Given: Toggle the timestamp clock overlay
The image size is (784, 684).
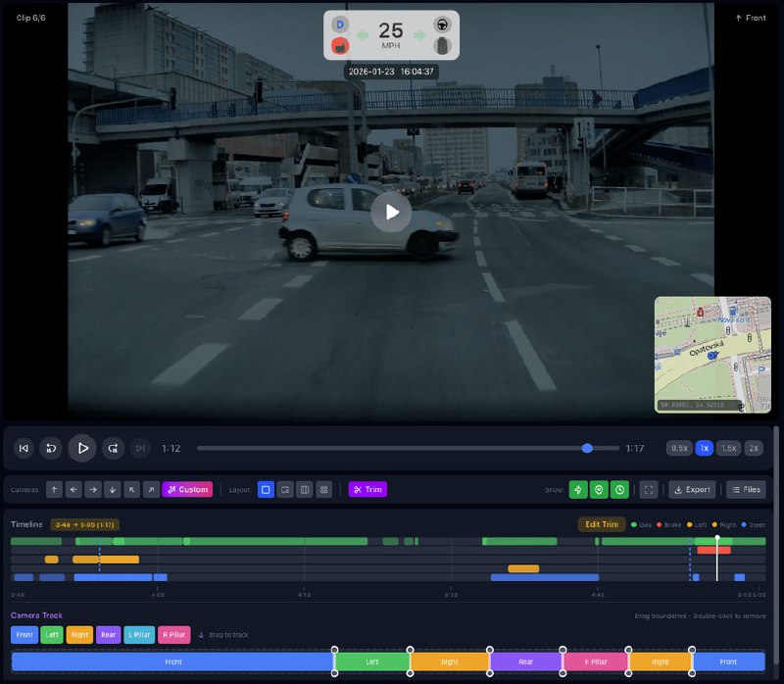Looking at the screenshot, I should (621, 490).
